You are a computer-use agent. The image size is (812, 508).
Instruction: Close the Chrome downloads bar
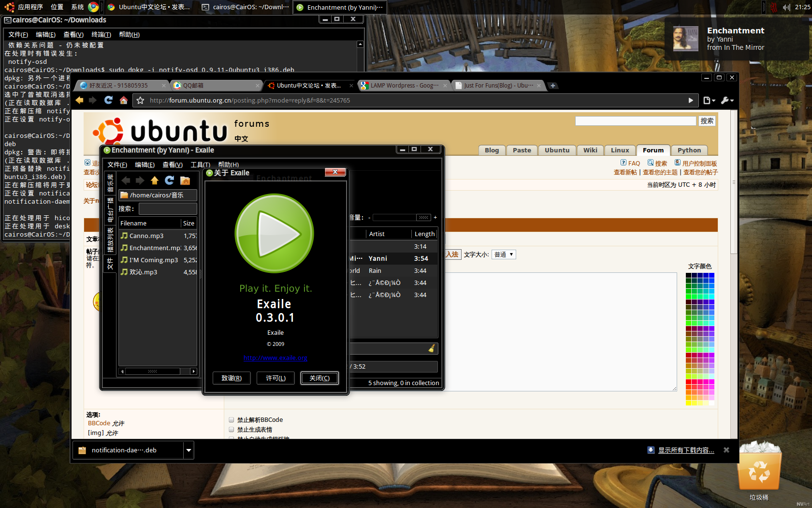(x=726, y=450)
